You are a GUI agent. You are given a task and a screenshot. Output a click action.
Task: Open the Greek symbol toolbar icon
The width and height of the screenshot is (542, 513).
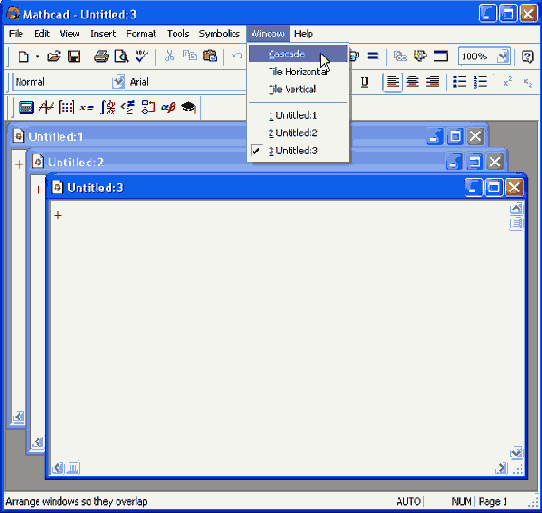(168, 108)
